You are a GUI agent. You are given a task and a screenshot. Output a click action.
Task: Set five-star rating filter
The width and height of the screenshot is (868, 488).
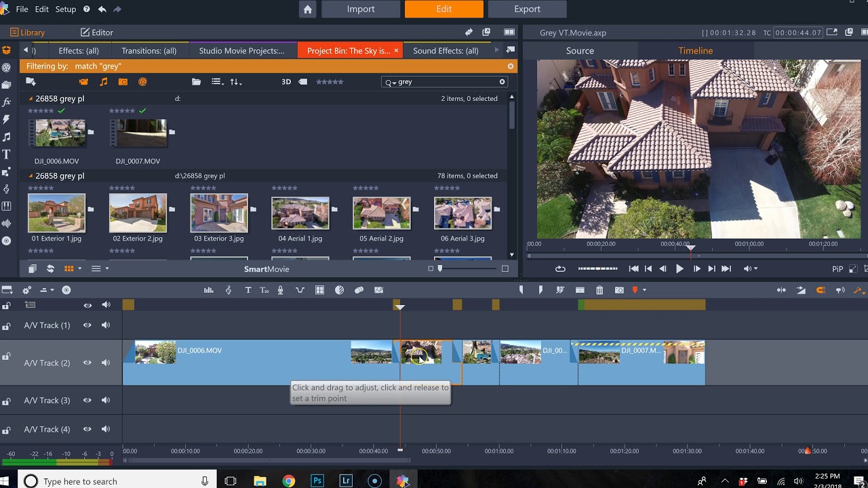(x=330, y=82)
